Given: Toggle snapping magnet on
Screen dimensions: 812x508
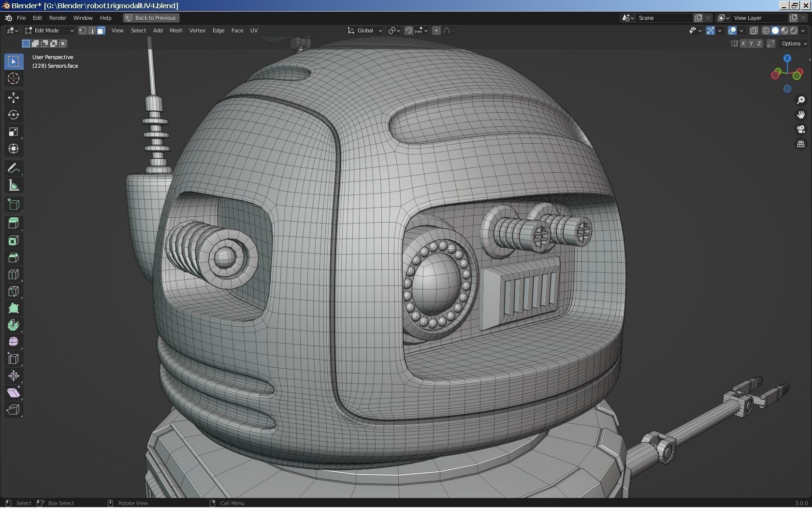Looking at the screenshot, I should click(409, 30).
